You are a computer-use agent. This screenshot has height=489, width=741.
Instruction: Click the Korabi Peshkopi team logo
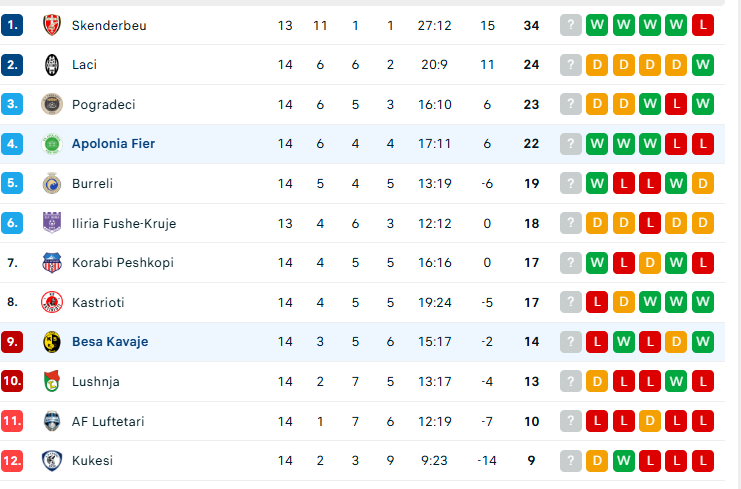pyautogui.click(x=51, y=263)
